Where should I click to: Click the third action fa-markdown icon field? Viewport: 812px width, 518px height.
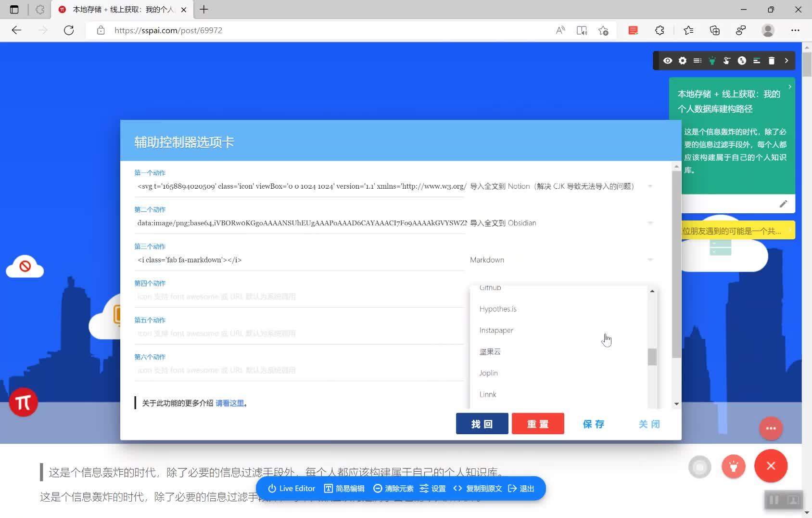pyautogui.click(x=300, y=260)
